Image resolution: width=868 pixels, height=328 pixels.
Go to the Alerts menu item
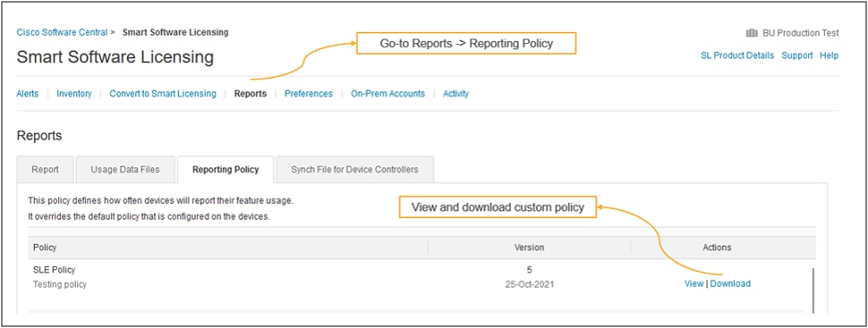28,94
